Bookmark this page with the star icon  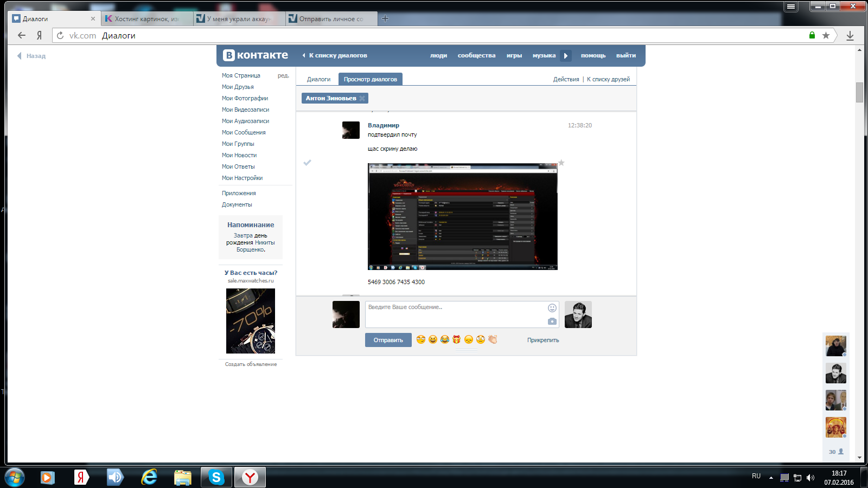[x=826, y=35]
